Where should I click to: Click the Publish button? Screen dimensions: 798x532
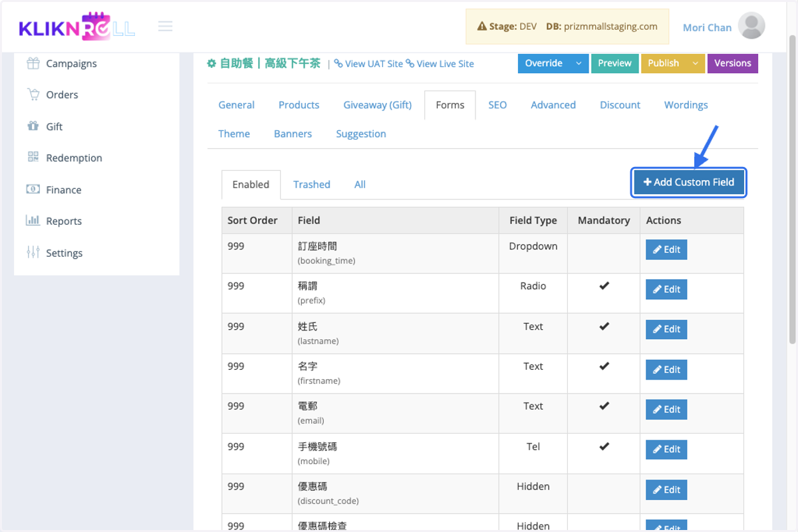click(664, 63)
